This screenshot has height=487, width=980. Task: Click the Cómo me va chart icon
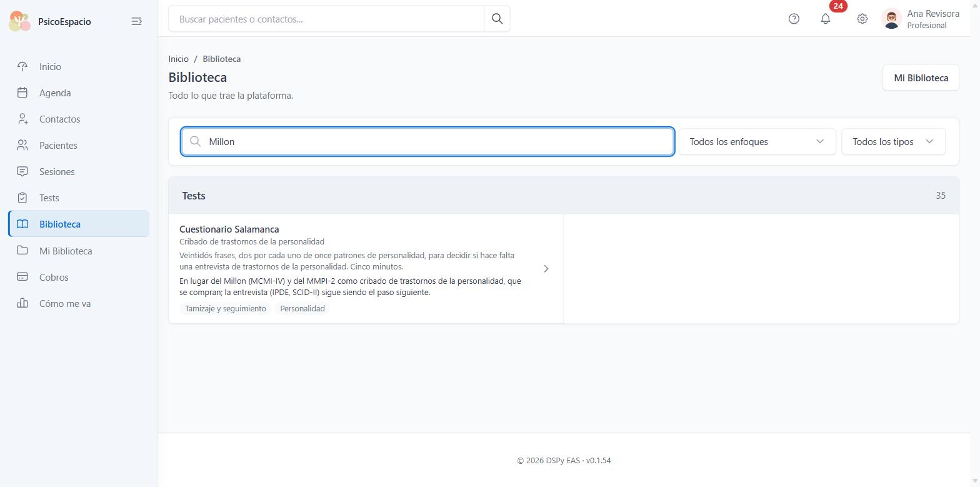pyautogui.click(x=22, y=303)
